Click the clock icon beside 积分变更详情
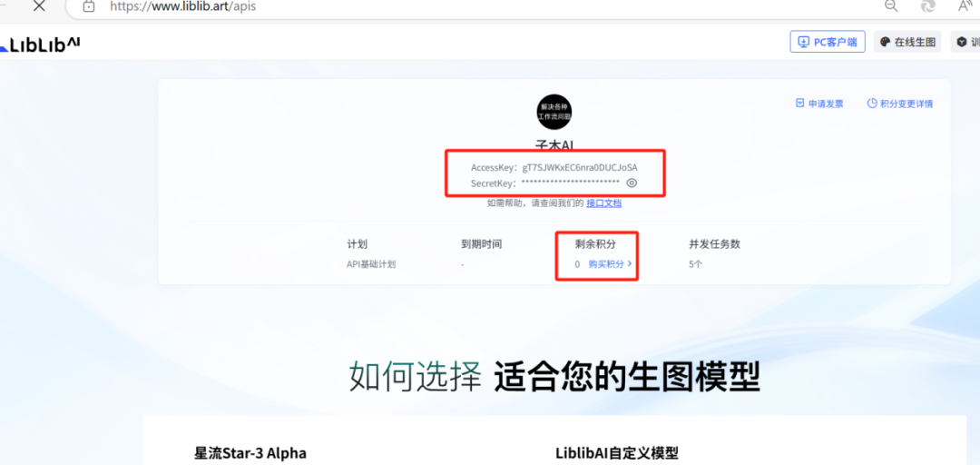The image size is (980, 465). click(x=872, y=104)
